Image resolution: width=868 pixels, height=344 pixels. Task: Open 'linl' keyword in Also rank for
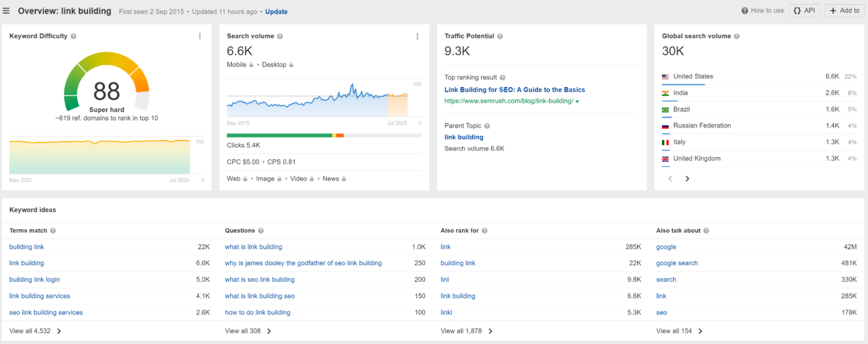(x=445, y=280)
